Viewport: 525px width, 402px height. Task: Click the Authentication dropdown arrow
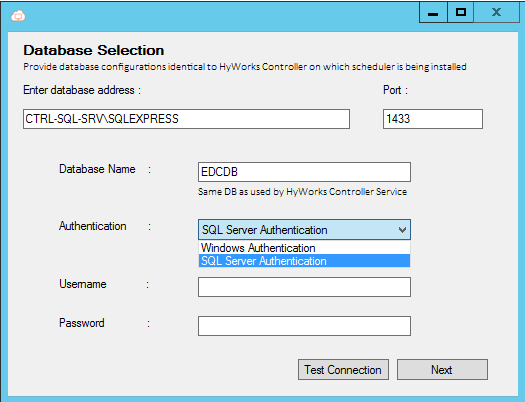coord(402,230)
